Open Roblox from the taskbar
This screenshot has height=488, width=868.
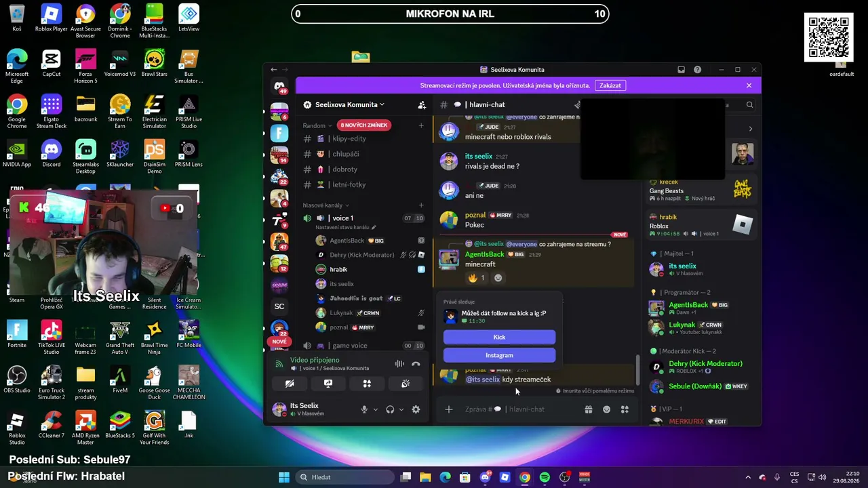[505, 477]
